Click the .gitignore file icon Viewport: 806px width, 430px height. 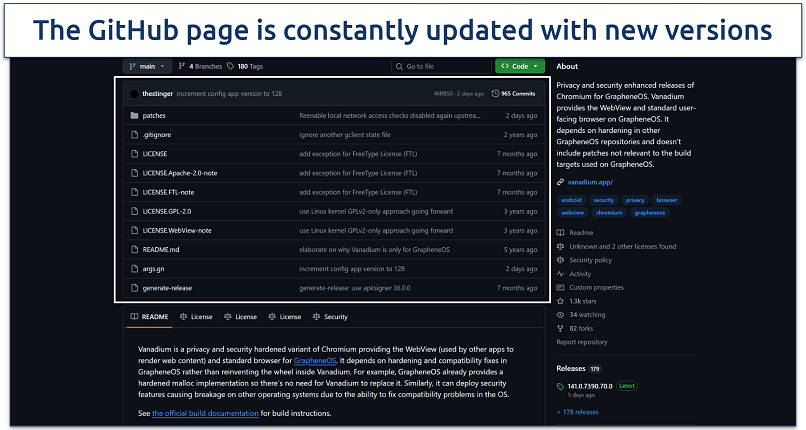(133, 135)
